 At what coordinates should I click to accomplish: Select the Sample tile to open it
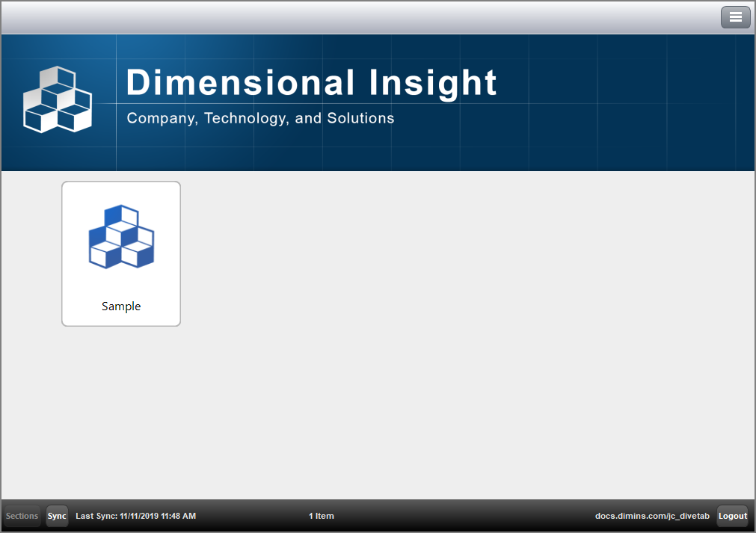[x=120, y=253]
